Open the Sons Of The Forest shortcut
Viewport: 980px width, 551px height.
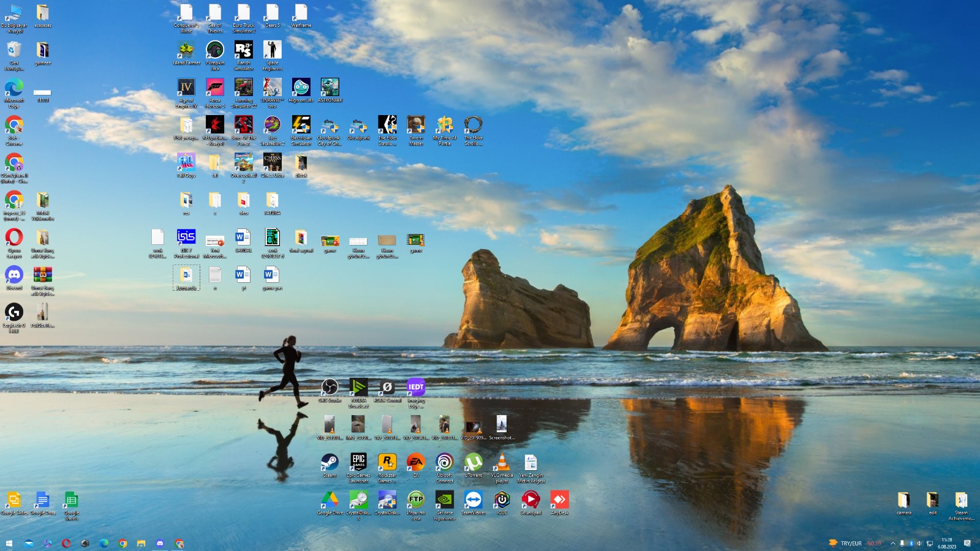click(244, 130)
